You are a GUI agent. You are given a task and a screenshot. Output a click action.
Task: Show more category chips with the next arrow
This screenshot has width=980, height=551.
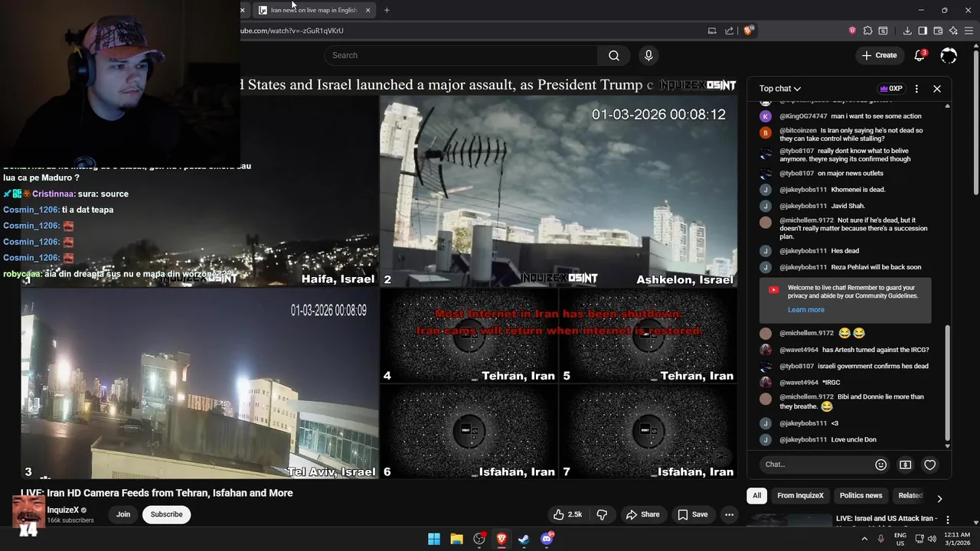[939, 498]
